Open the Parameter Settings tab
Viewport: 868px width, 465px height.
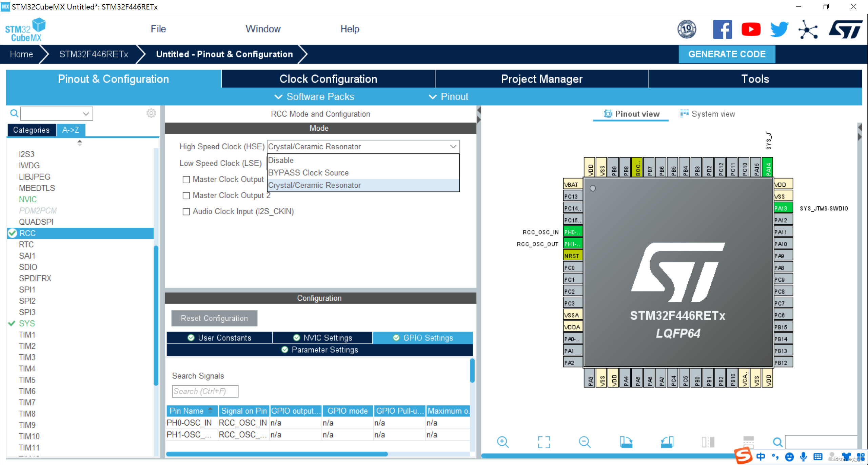319,350
